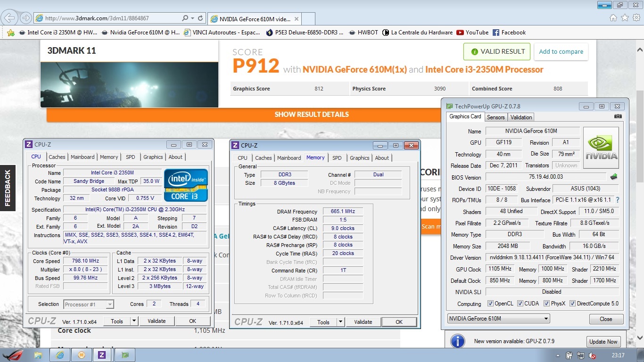Viewport: 644px width, 362px height.
Task: Click SHOW RESULT DETAILS orange bar
Action: tap(312, 115)
